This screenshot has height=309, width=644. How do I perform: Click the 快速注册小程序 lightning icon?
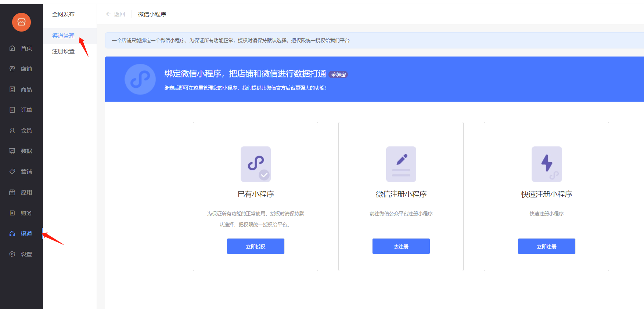pyautogui.click(x=547, y=164)
